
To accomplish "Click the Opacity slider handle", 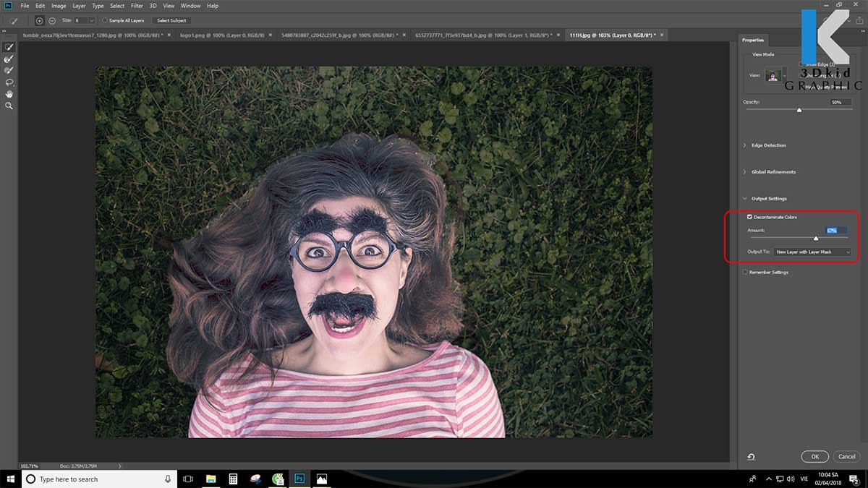I will pos(799,110).
